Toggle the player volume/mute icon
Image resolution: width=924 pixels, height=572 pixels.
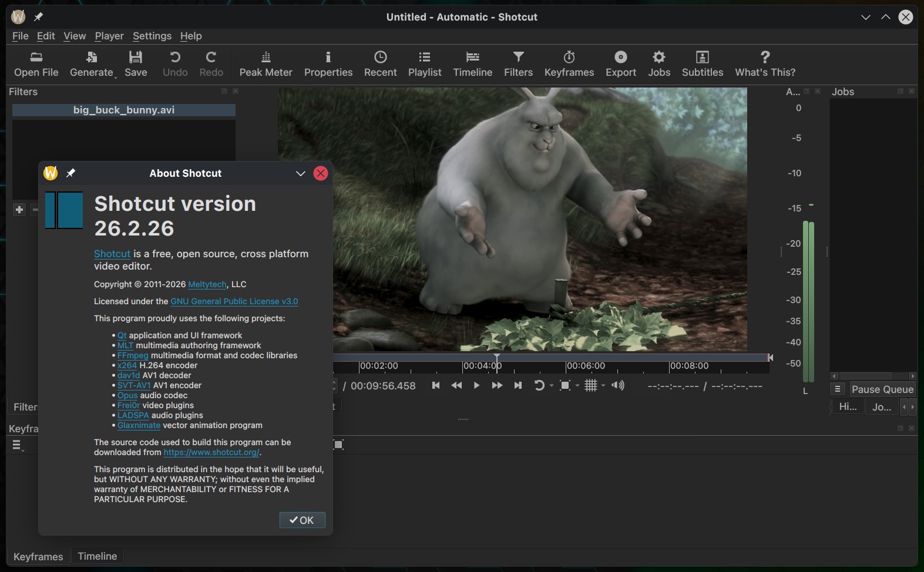pos(617,385)
